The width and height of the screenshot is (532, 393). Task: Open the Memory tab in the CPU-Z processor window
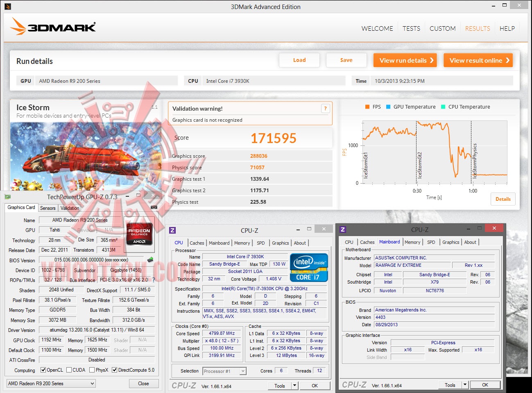click(x=242, y=243)
